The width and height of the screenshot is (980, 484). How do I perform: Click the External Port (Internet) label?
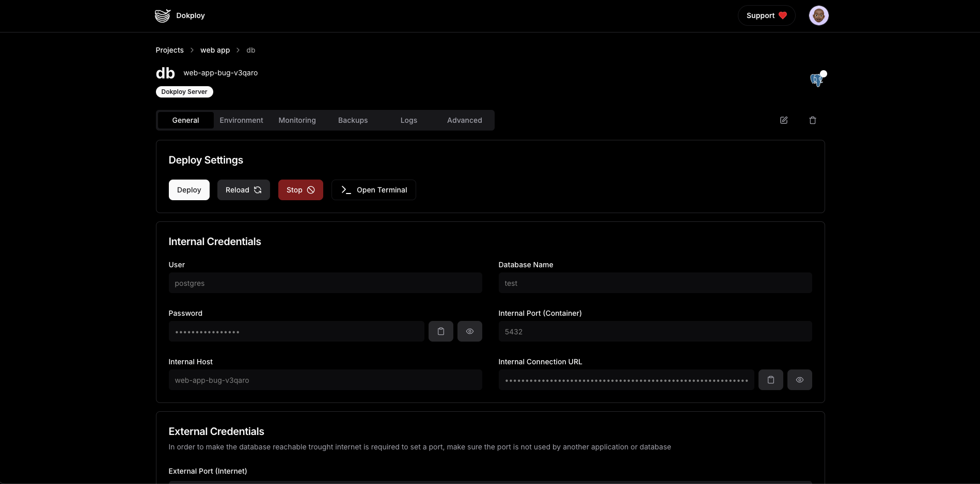(208, 471)
